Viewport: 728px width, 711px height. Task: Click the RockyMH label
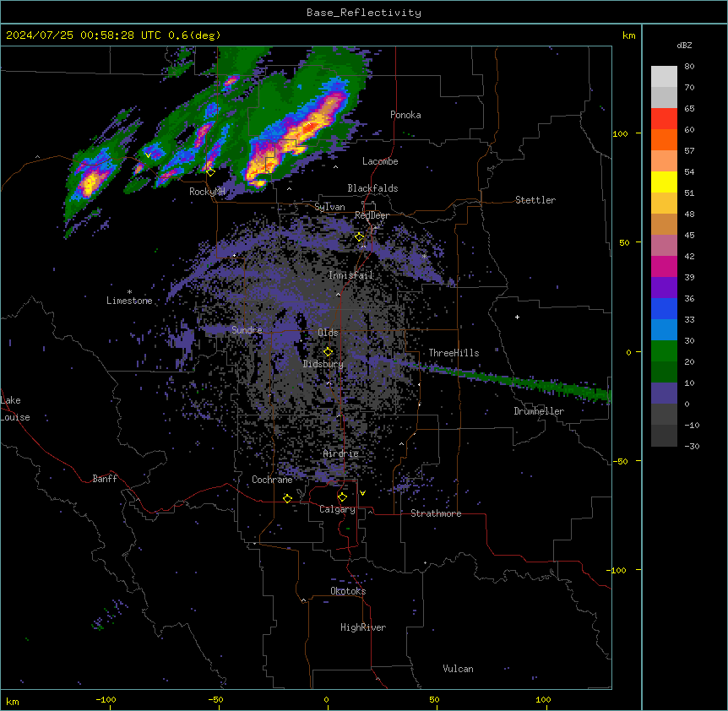(x=207, y=192)
